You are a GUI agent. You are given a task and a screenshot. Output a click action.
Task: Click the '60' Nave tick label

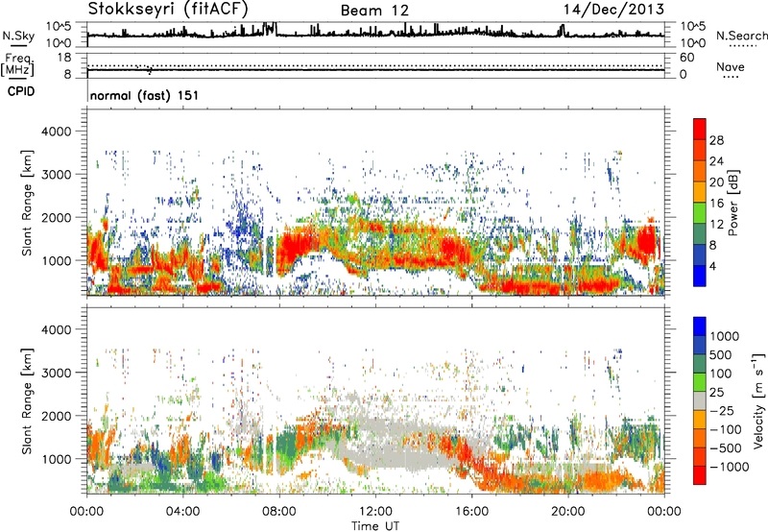[x=686, y=58]
